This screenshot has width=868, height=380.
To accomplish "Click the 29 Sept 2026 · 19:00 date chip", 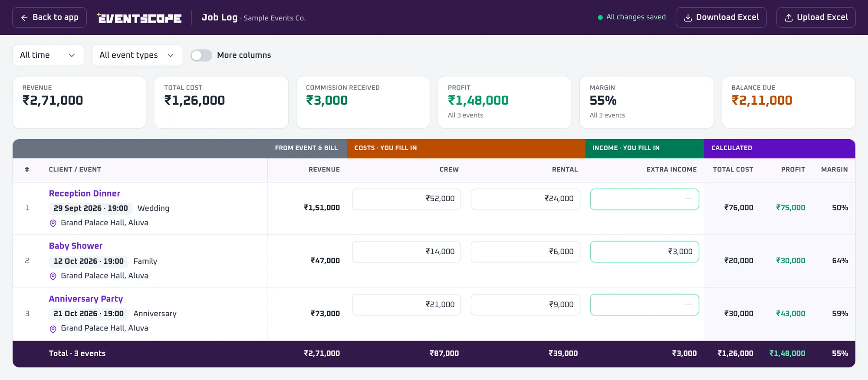I will click(x=91, y=208).
